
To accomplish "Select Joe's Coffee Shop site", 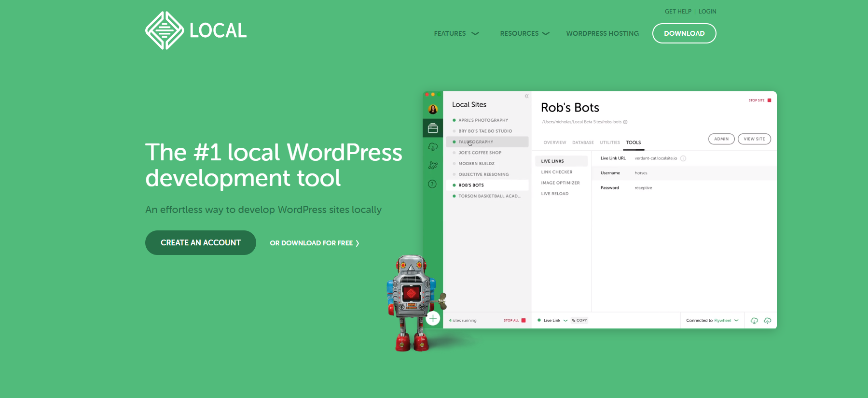I will (x=487, y=153).
